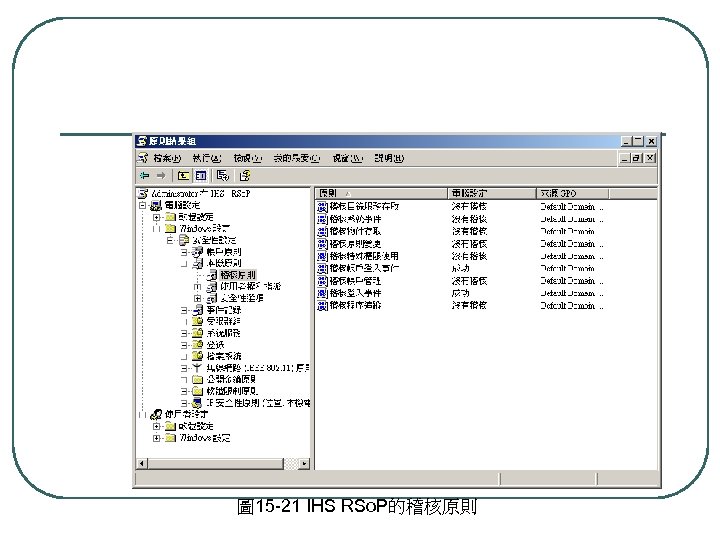The height and width of the screenshot is (540, 720).
Task: Click the 事件記錄 icon in the tree
Action: click(x=198, y=310)
